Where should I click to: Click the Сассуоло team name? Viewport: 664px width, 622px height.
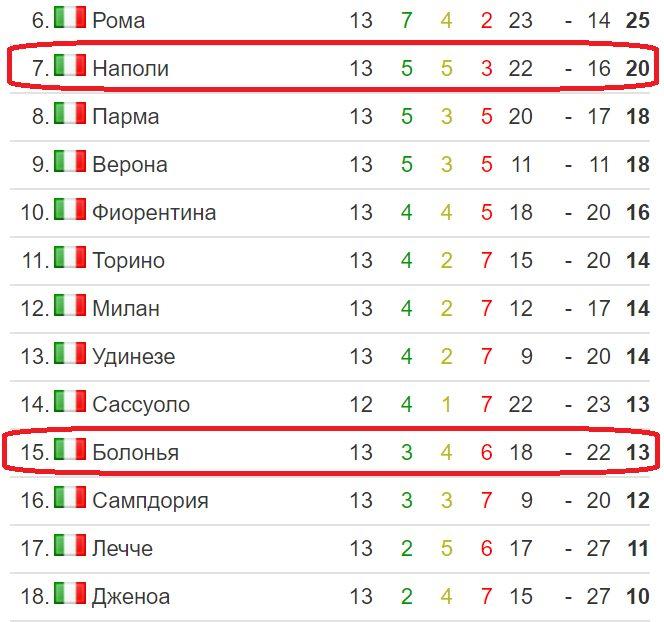pyautogui.click(x=141, y=404)
